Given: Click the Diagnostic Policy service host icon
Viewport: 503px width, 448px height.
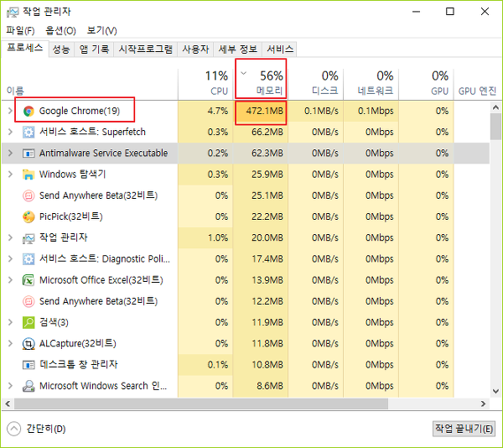Looking at the screenshot, I should click(29, 259).
